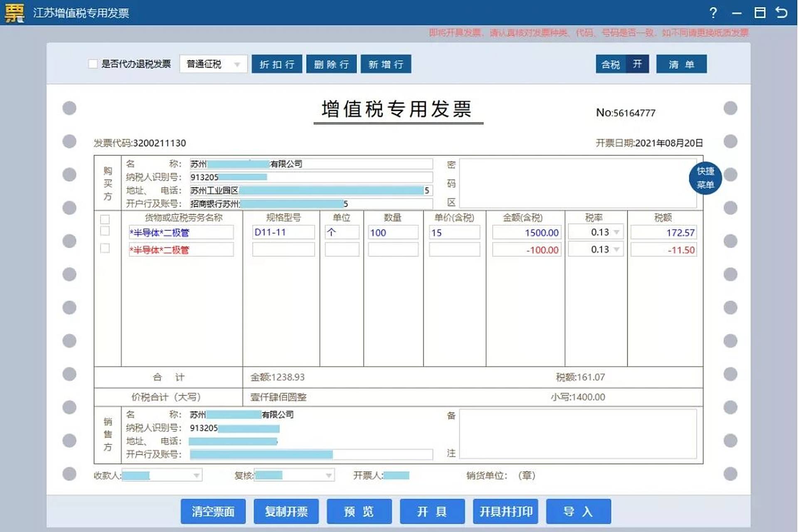The width and height of the screenshot is (798, 532).
Task: Click the restore/window icon in title bar
Action: (x=761, y=13)
